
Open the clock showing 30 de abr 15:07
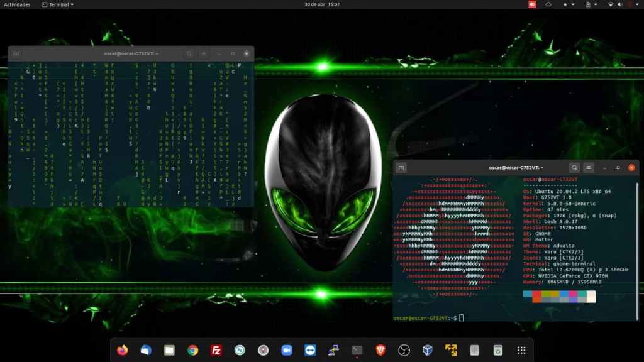click(322, 4)
